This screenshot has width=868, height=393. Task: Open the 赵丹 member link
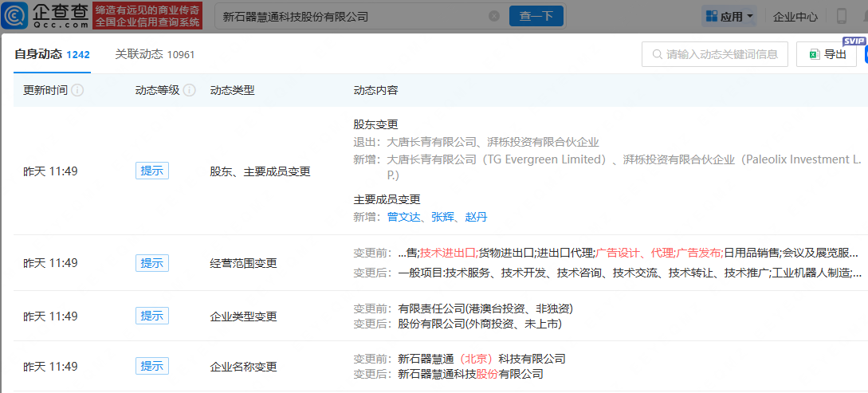click(476, 217)
